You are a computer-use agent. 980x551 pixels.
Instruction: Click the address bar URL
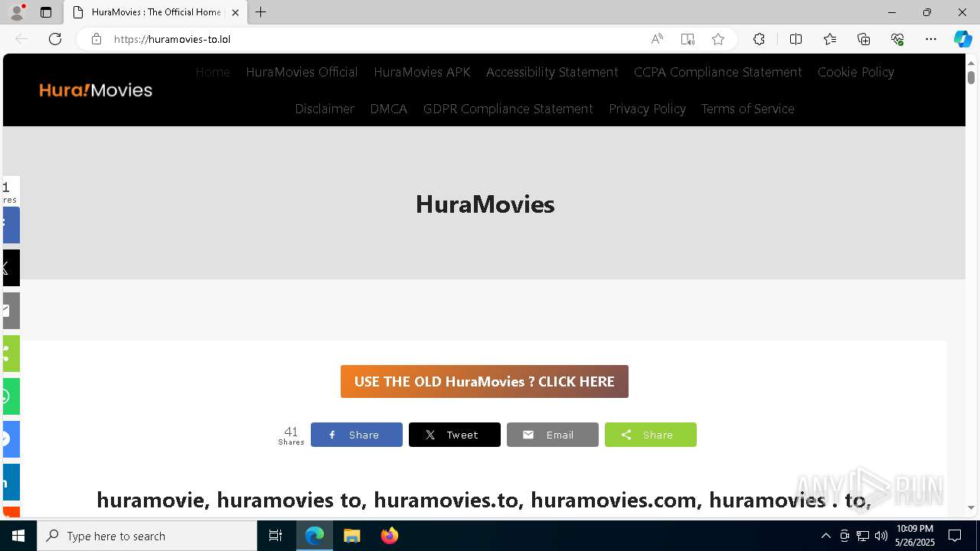(172, 39)
